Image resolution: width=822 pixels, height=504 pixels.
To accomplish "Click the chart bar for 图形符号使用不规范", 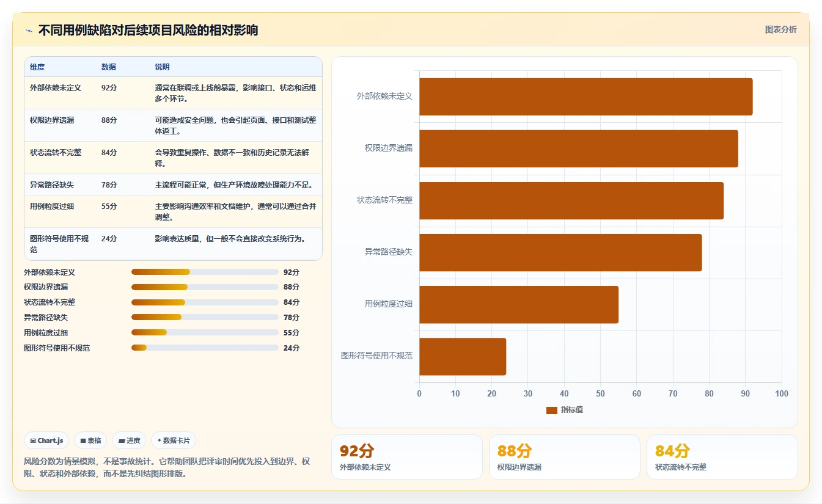I will click(x=463, y=356).
